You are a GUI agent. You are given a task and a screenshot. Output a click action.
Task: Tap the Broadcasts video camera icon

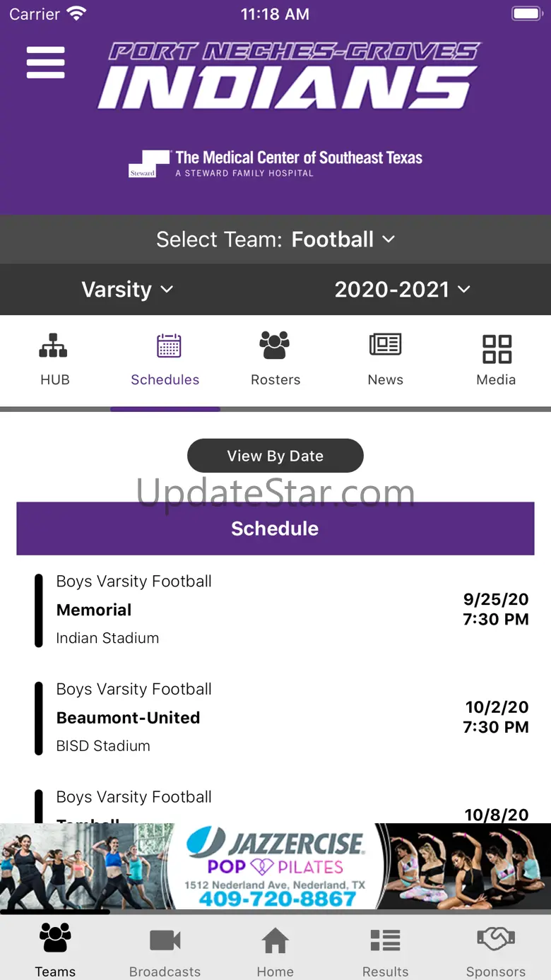tap(165, 941)
